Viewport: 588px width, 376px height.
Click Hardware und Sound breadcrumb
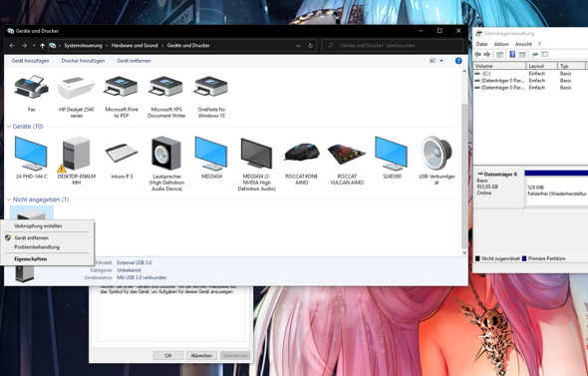[x=135, y=46]
